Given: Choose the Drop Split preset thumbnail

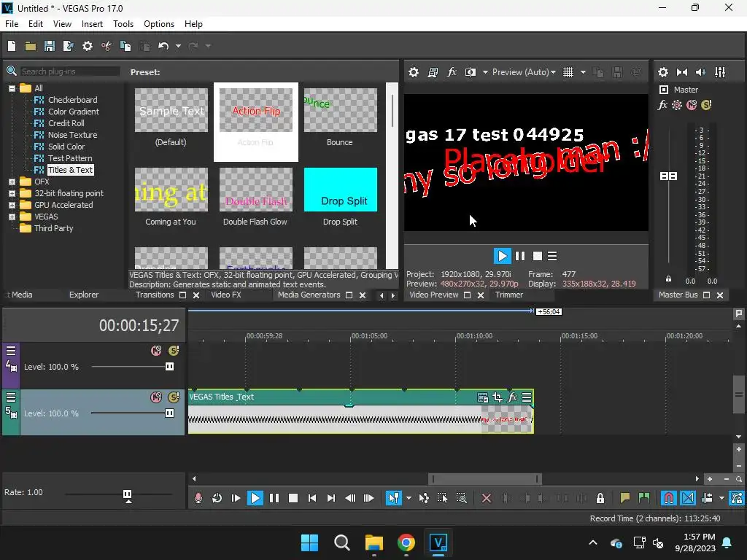Looking at the screenshot, I should click(x=340, y=190).
